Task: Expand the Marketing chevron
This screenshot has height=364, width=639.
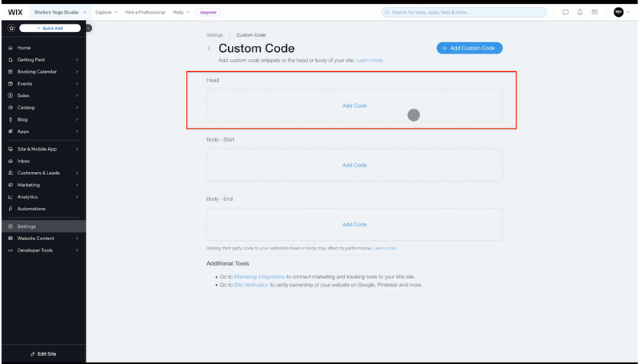Action: tap(77, 185)
